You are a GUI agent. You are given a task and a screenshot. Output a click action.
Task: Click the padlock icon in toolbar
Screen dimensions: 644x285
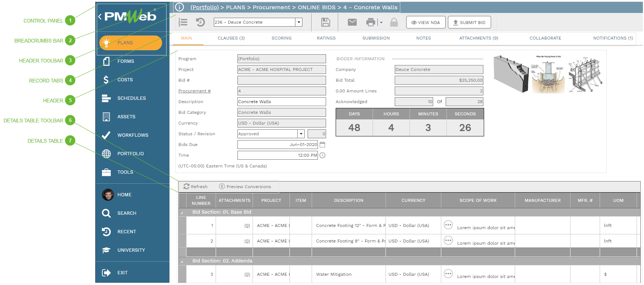394,23
